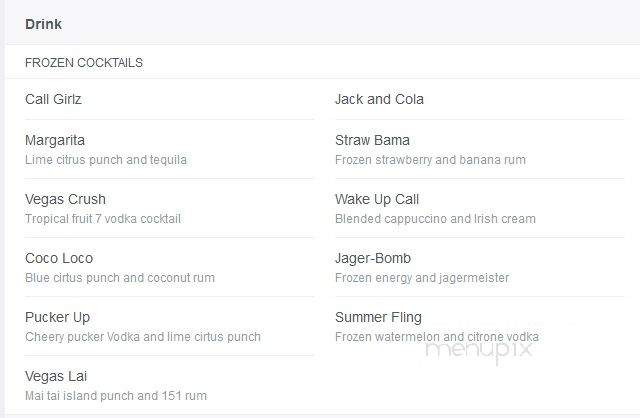Choose the Straw Bama cocktail

[x=372, y=140]
